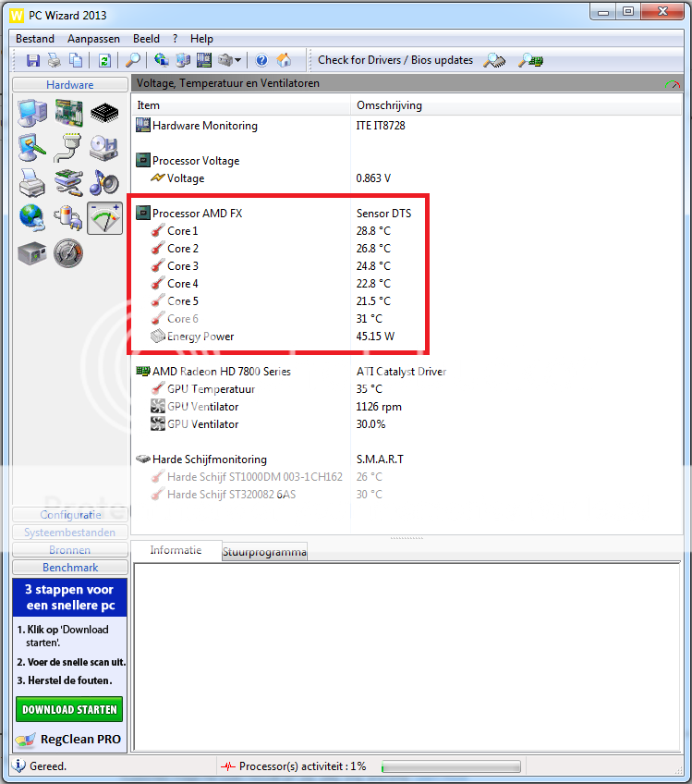
Task: Switch to the Stuurprogramma tab
Action: pyautogui.click(x=264, y=552)
